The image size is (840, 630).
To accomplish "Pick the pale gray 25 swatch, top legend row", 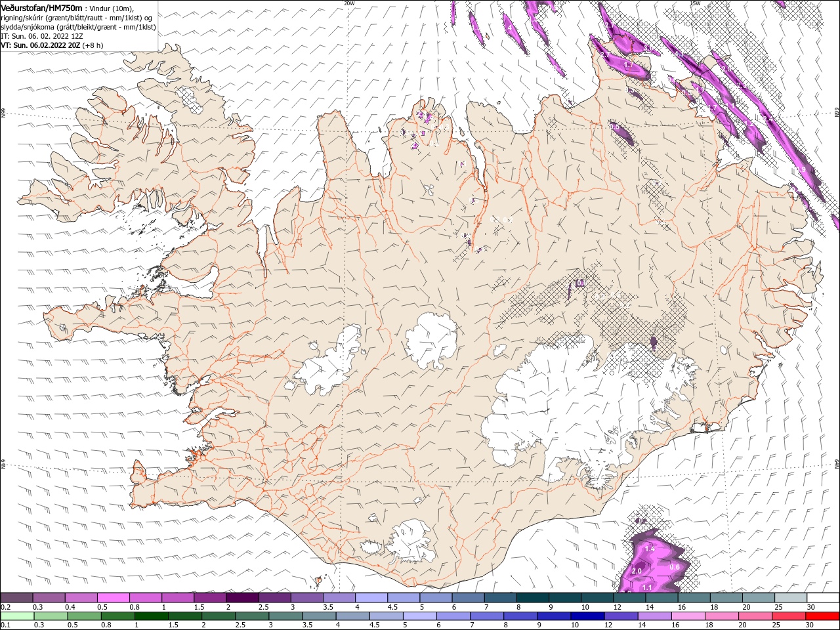I will click(x=791, y=598).
